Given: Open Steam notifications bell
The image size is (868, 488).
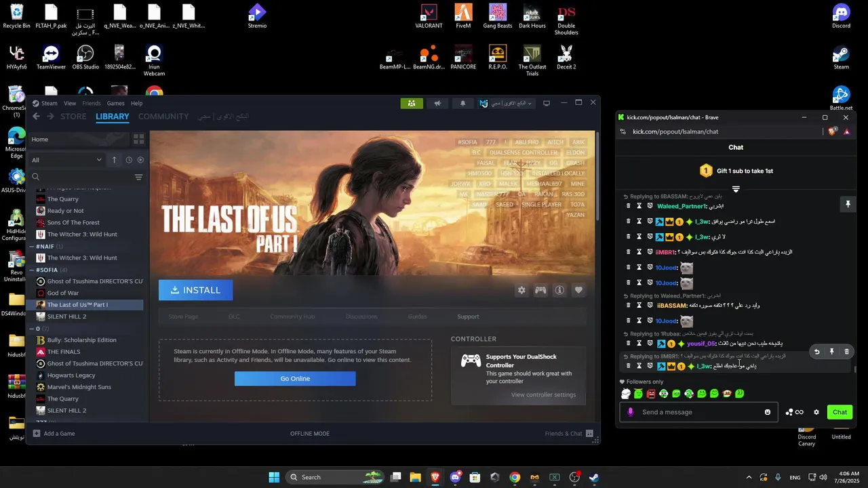Looking at the screenshot, I should (x=463, y=103).
